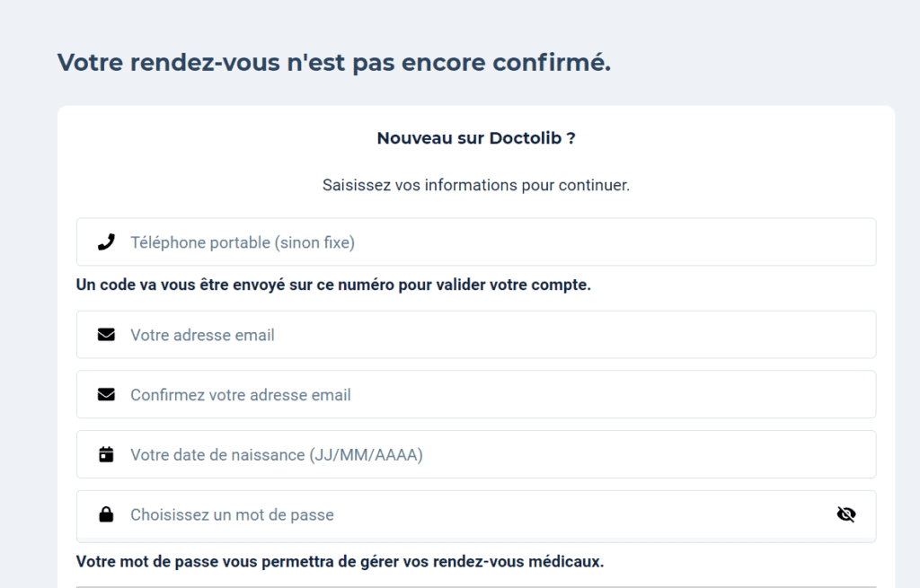920x588 pixels.
Task: Click the 'Votre mot de passe vous permettra' hint
Action: point(340,562)
